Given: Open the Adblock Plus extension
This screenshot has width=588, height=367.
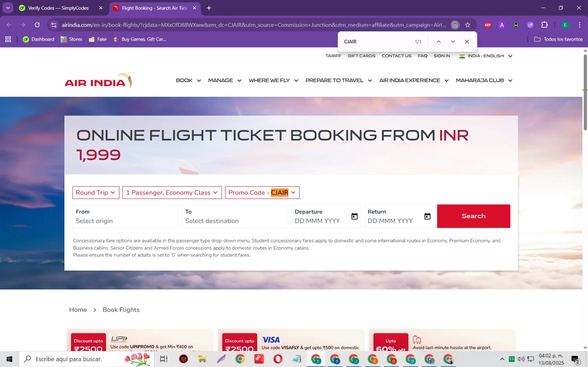Looking at the screenshot, I should [488, 25].
